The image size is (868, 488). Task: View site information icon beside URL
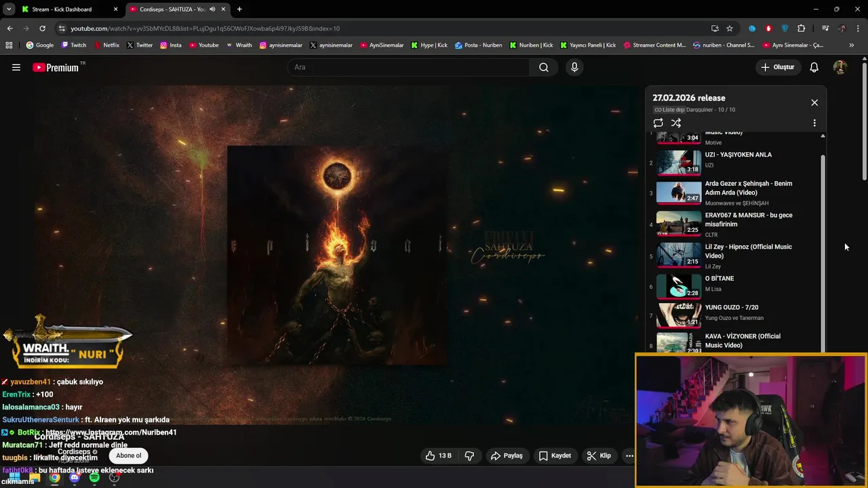[62, 28]
